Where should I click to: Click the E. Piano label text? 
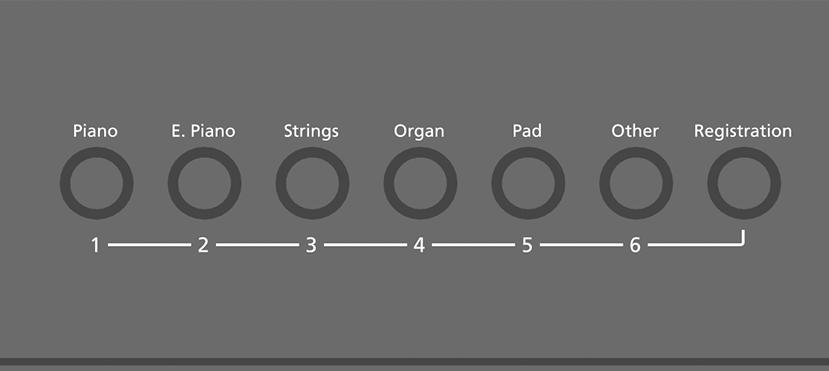(x=203, y=131)
